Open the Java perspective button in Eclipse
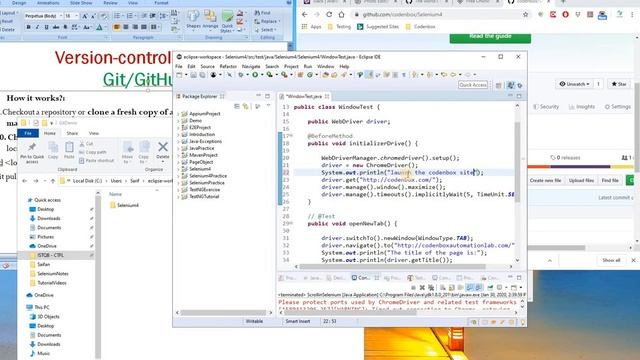Screen dimensions: 640x360 [511, 85]
